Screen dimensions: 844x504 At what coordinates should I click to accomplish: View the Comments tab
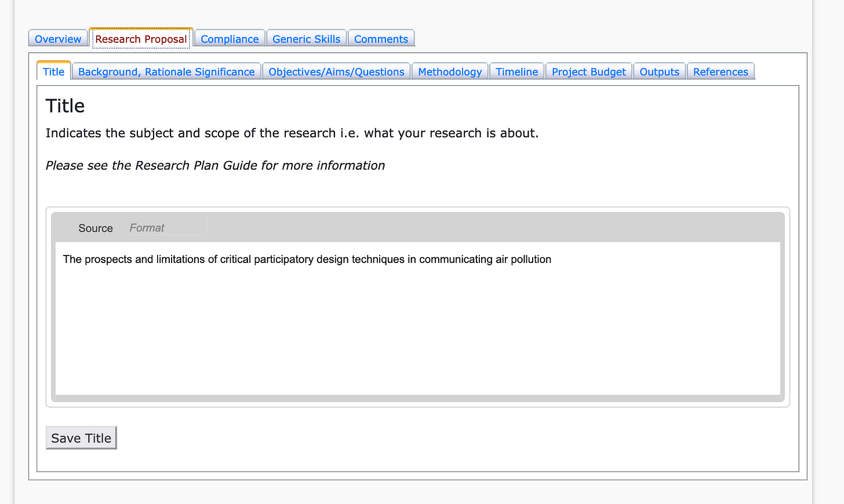pyautogui.click(x=381, y=38)
